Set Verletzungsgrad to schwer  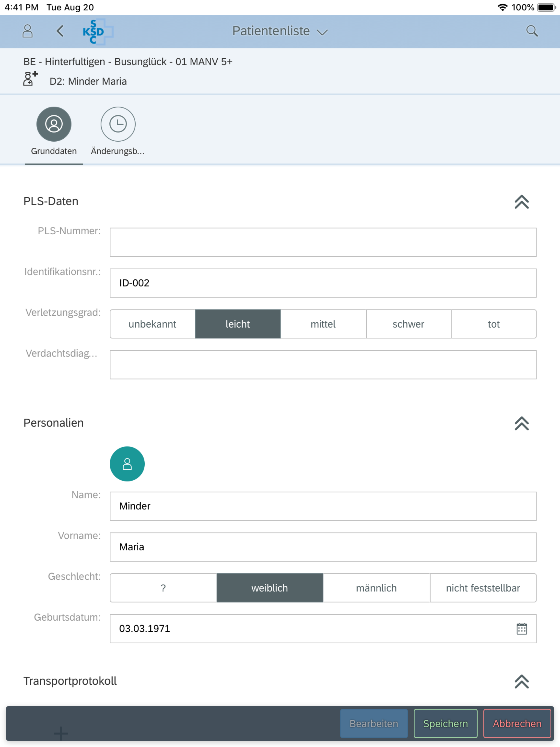coord(408,324)
